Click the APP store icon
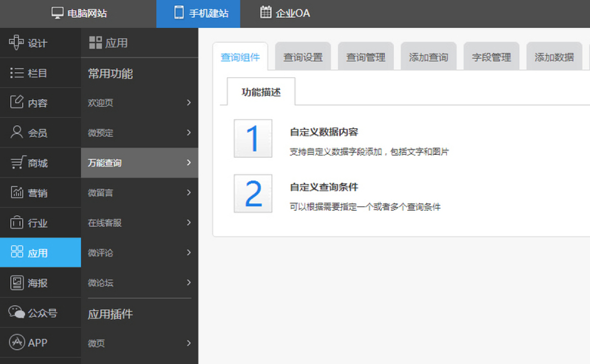The width and height of the screenshot is (590, 364). [17, 342]
